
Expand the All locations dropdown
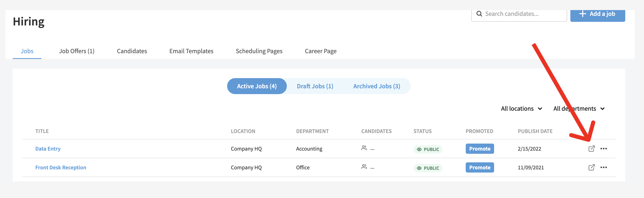(522, 108)
